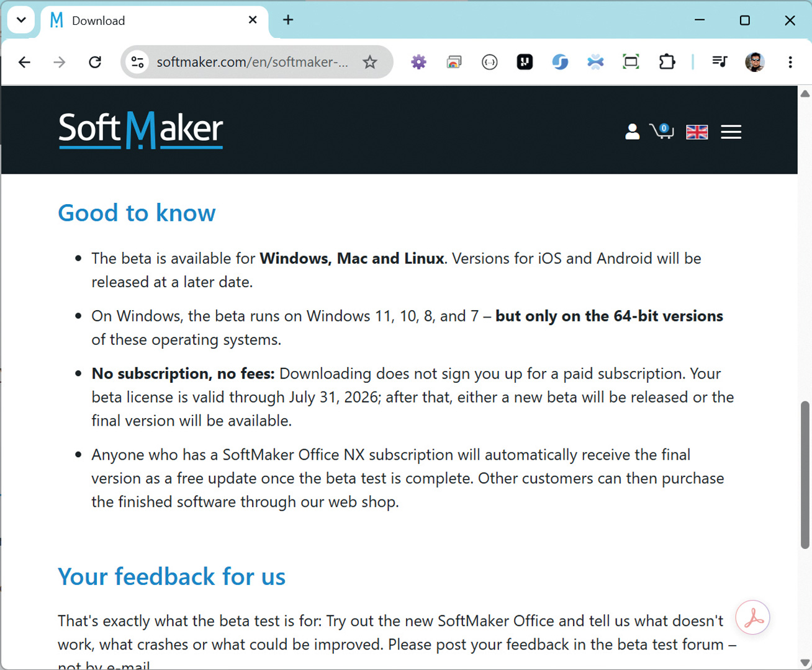Open the purple gear extension
This screenshot has width=812, height=670.
419,62
